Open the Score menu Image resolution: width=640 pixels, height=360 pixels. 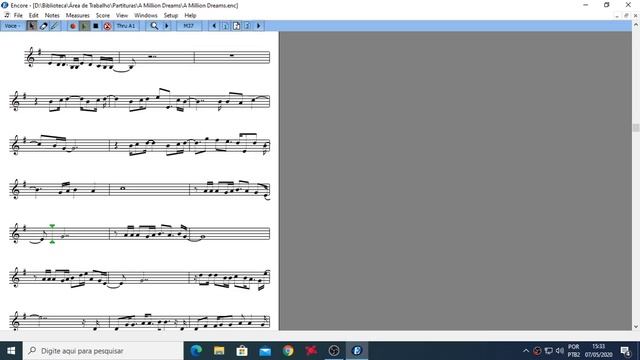(x=102, y=15)
